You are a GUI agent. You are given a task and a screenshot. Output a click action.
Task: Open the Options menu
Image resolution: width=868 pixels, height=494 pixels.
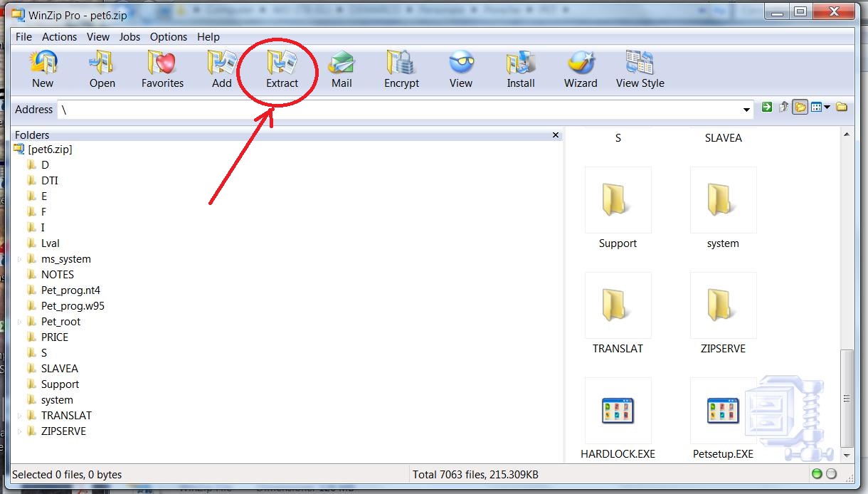point(169,37)
